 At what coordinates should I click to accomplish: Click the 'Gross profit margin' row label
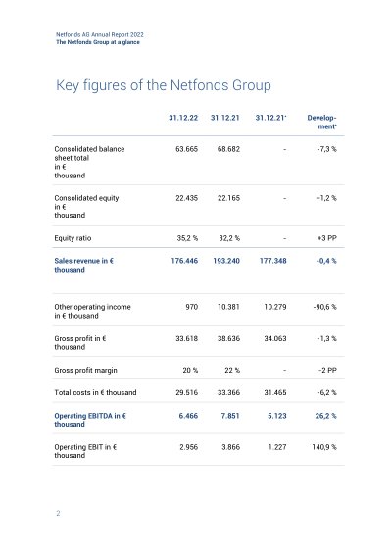(85, 370)
